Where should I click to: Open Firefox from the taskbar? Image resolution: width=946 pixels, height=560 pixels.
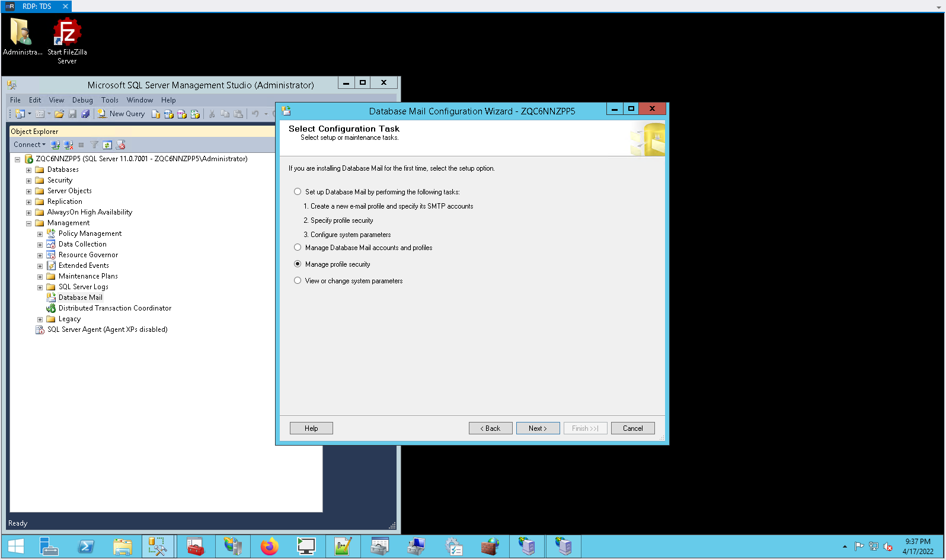click(x=270, y=546)
